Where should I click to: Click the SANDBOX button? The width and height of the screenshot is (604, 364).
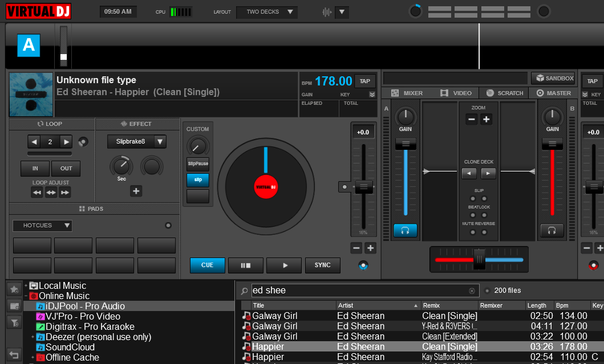pyautogui.click(x=553, y=78)
